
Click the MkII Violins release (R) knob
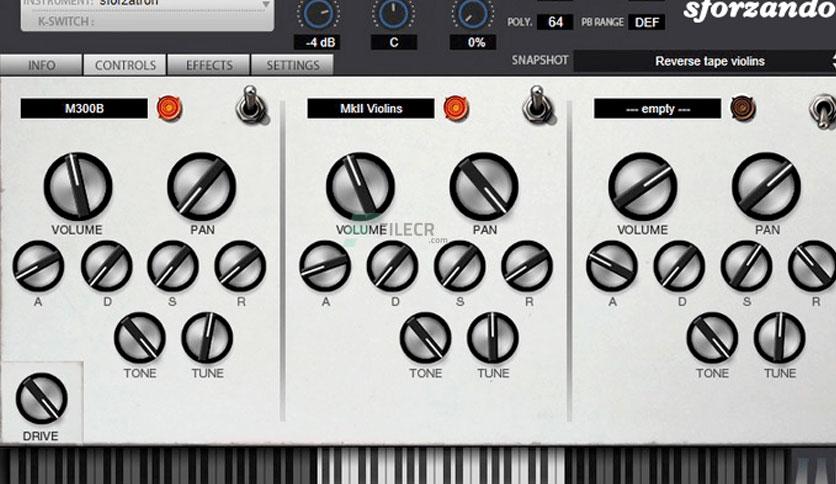[x=527, y=266]
